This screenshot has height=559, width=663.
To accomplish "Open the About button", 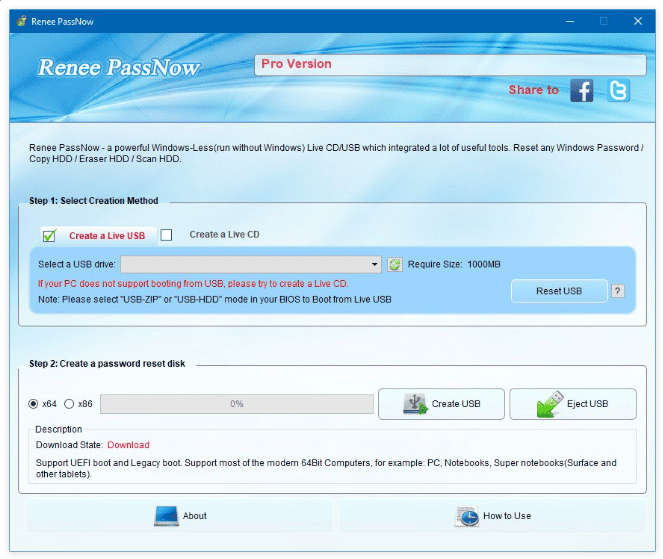I will pos(180,516).
